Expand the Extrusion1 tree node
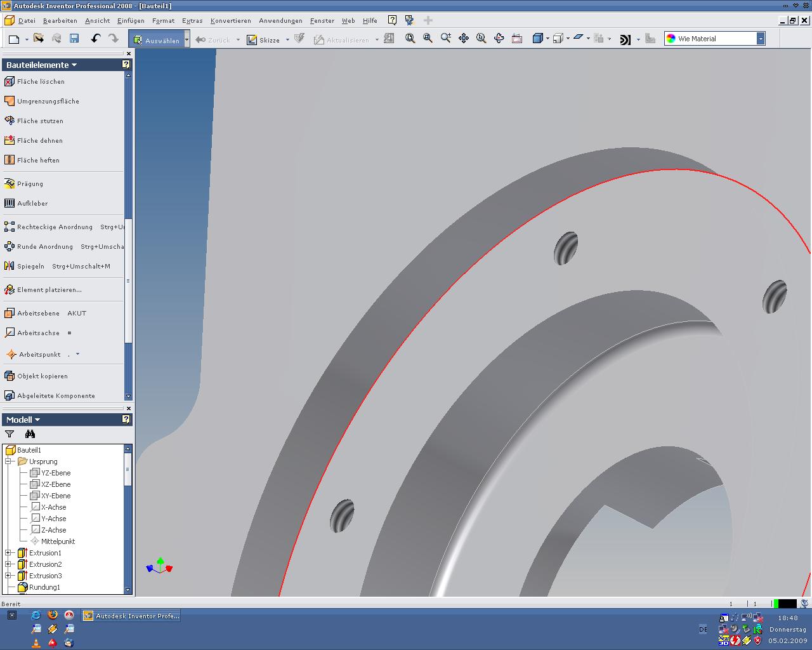 click(x=8, y=553)
